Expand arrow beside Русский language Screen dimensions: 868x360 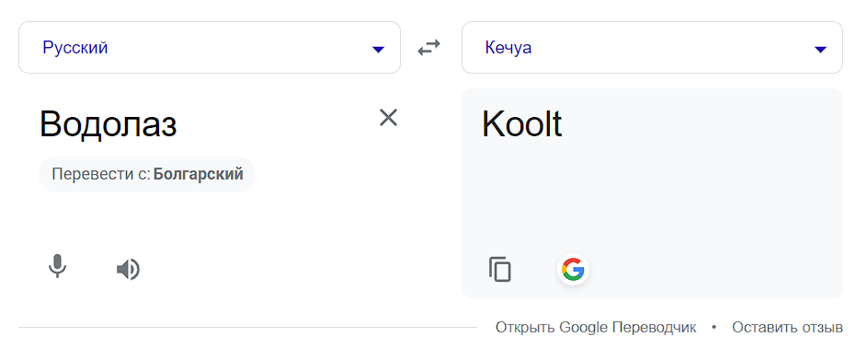(x=378, y=50)
